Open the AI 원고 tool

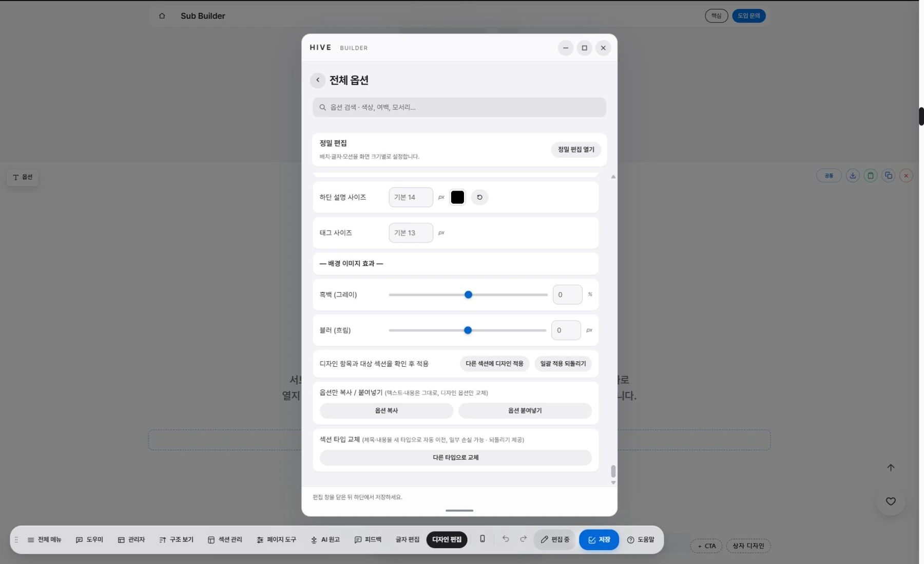coord(325,540)
